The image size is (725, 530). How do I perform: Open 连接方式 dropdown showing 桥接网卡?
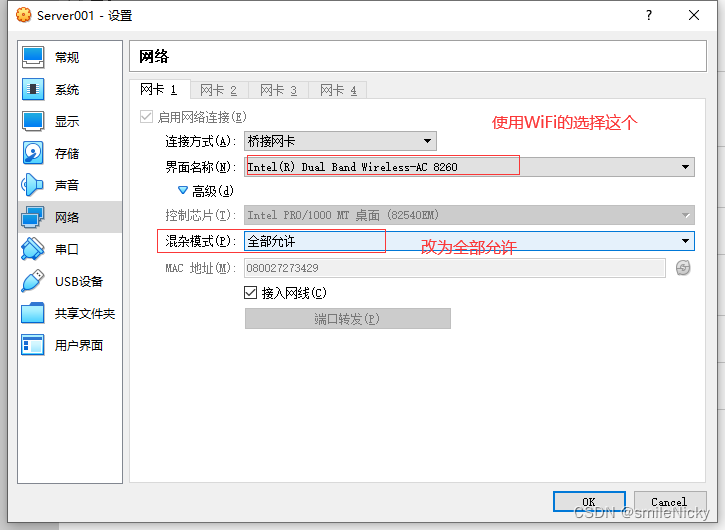(x=340, y=141)
